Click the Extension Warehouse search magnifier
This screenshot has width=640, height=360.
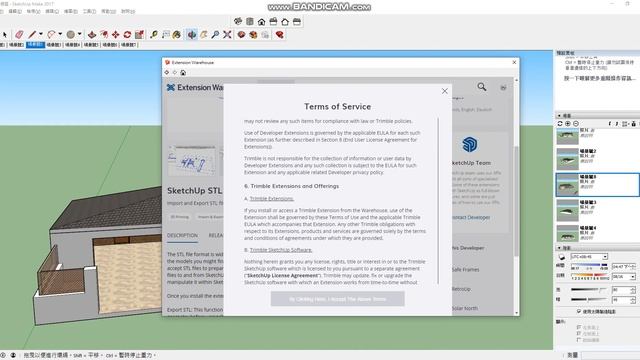pyautogui.click(x=482, y=87)
